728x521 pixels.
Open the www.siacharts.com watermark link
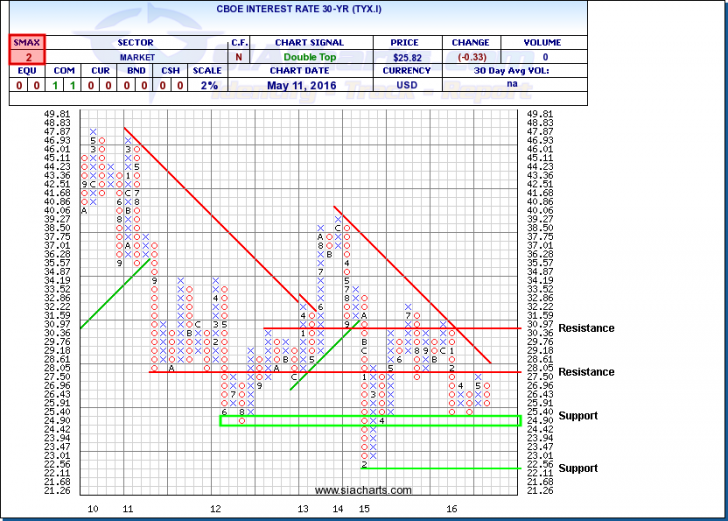[x=363, y=490]
